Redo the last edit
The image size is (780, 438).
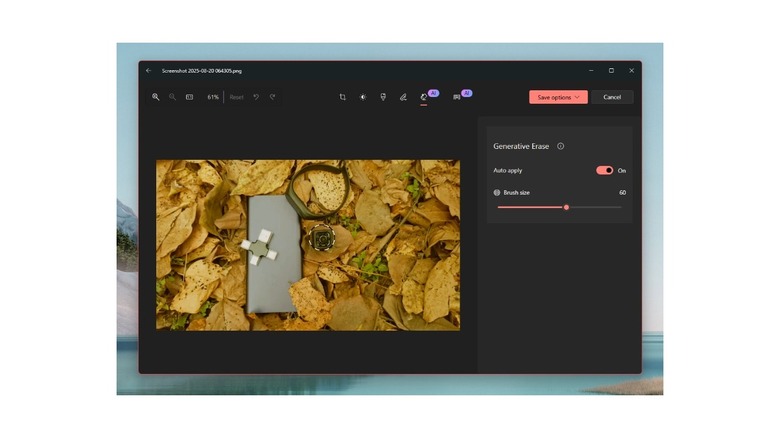[270, 97]
